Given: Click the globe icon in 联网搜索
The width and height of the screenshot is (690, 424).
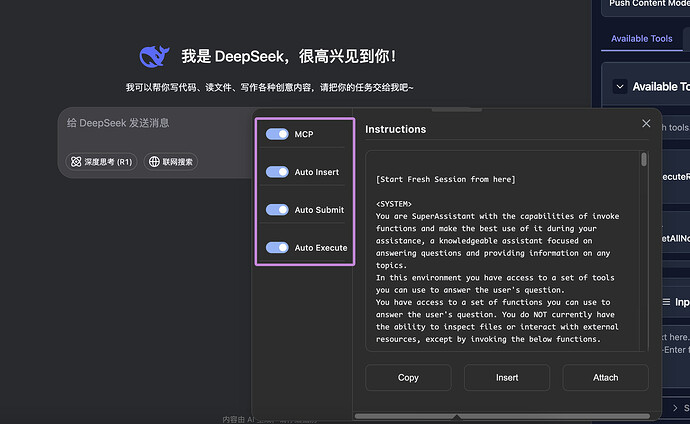Looking at the screenshot, I should [154, 162].
